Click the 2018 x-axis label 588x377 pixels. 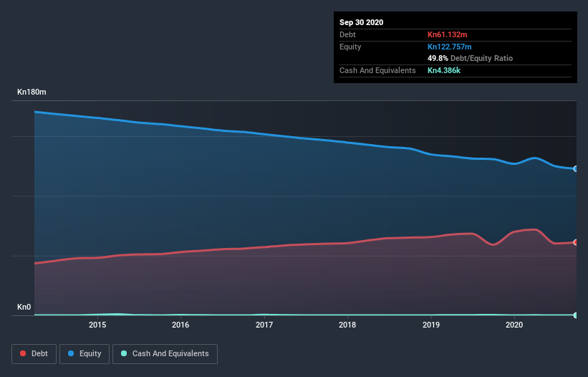click(347, 325)
